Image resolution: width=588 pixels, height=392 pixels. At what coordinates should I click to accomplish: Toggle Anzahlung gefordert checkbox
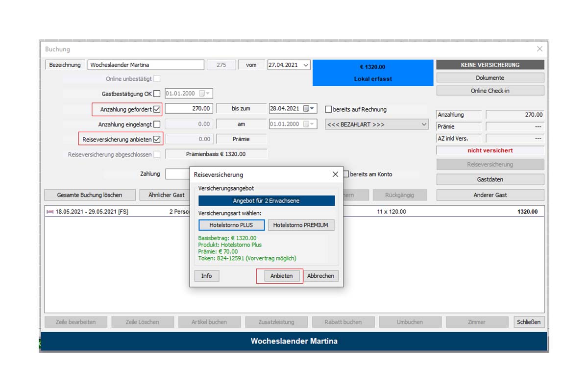tap(157, 109)
